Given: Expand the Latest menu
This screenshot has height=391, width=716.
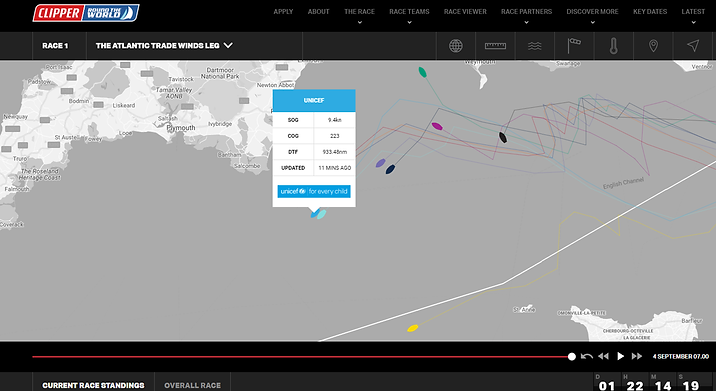Looking at the screenshot, I should click(693, 15).
